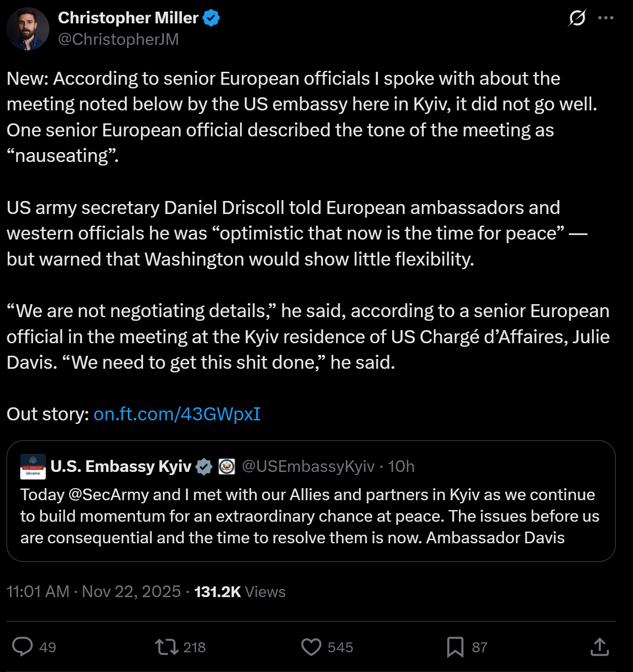Click the 11:01 AM Nov 22, 2025 timestamp
This screenshot has width=633, height=672.
pos(93,592)
